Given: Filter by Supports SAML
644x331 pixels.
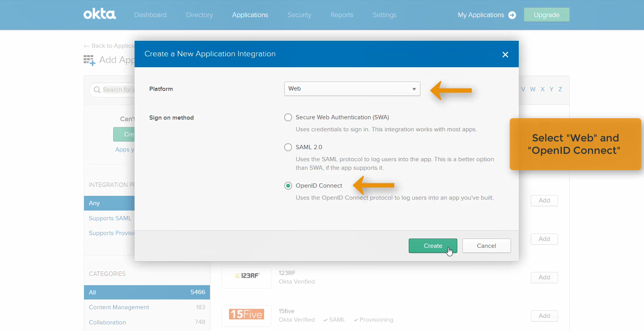Looking at the screenshot, I should [110, 218].
